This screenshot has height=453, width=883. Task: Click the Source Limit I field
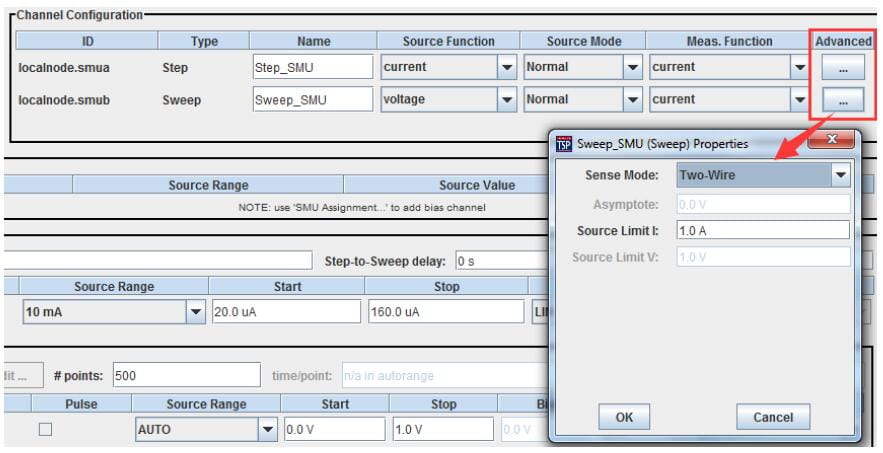(762, 230)
